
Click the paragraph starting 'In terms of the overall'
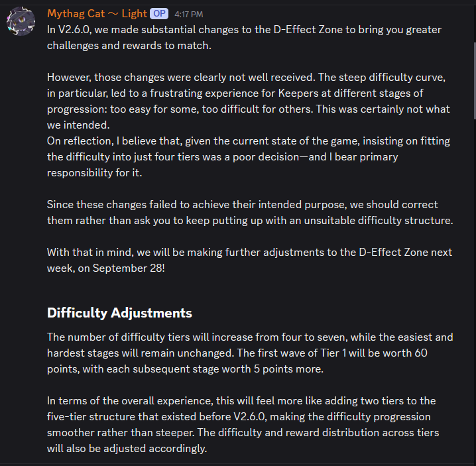click(x=243, y=424)
